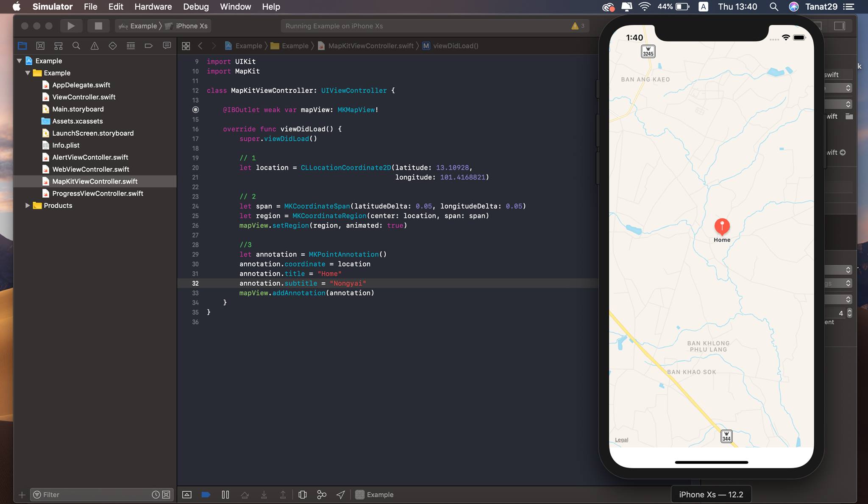The image size is (868, 504).
Task: Open the Debug navigator icon
Action: click(131, 46)
